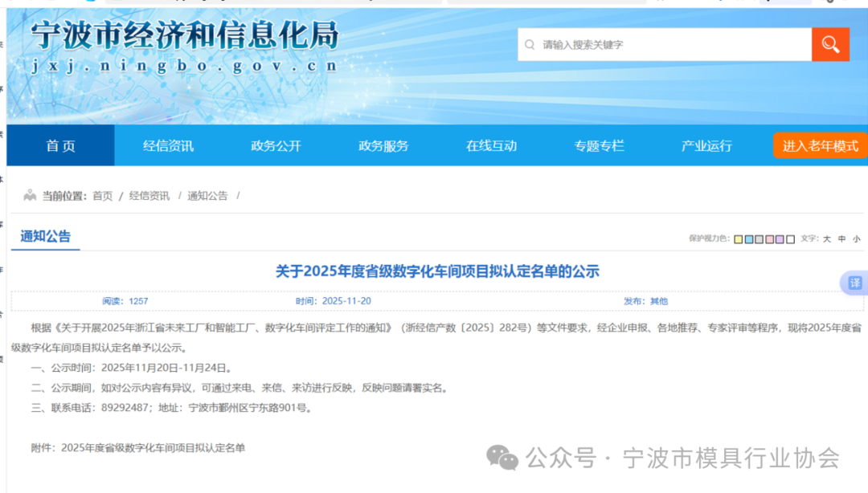Screen dimensions: 868x493
Task: Select the pink eye-protection color swatch
Action: point(769,239)
